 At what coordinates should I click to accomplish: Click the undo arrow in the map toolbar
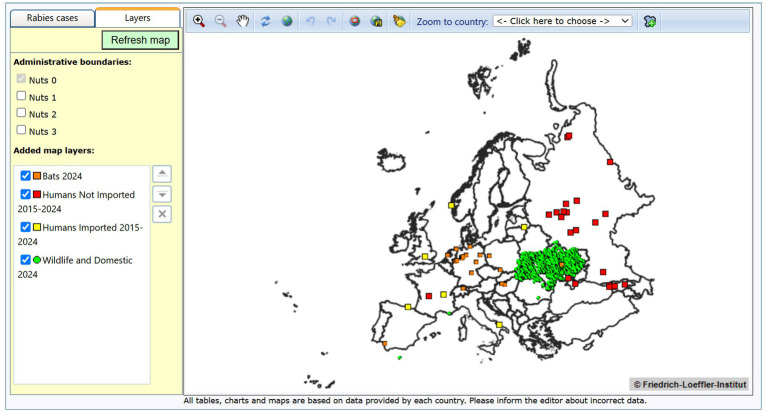tap(310, 21)
